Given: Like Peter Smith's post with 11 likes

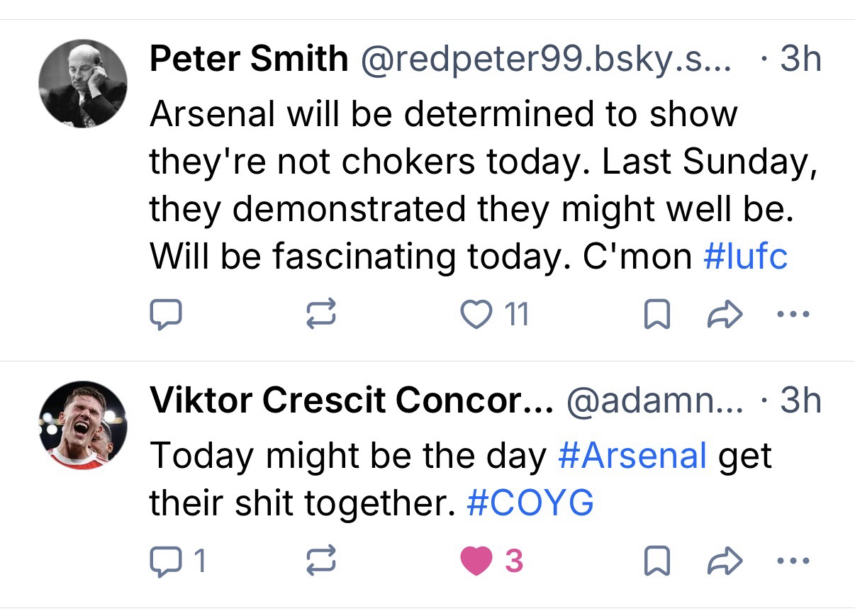Looking at the screenshot, I should pos(476,314).
